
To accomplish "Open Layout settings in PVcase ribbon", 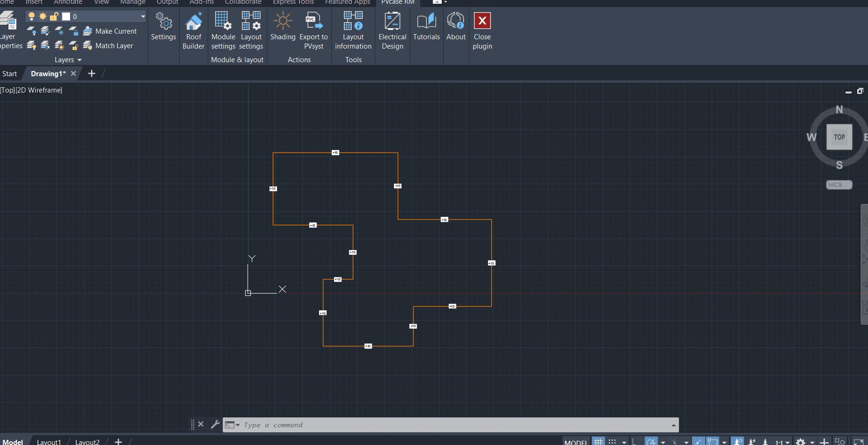I will (x=251, y=31).
